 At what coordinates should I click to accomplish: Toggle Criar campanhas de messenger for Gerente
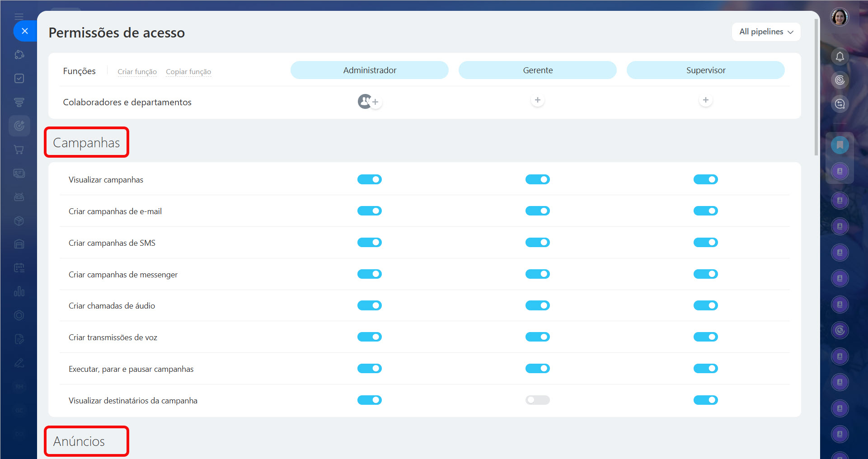click(538, 274)
